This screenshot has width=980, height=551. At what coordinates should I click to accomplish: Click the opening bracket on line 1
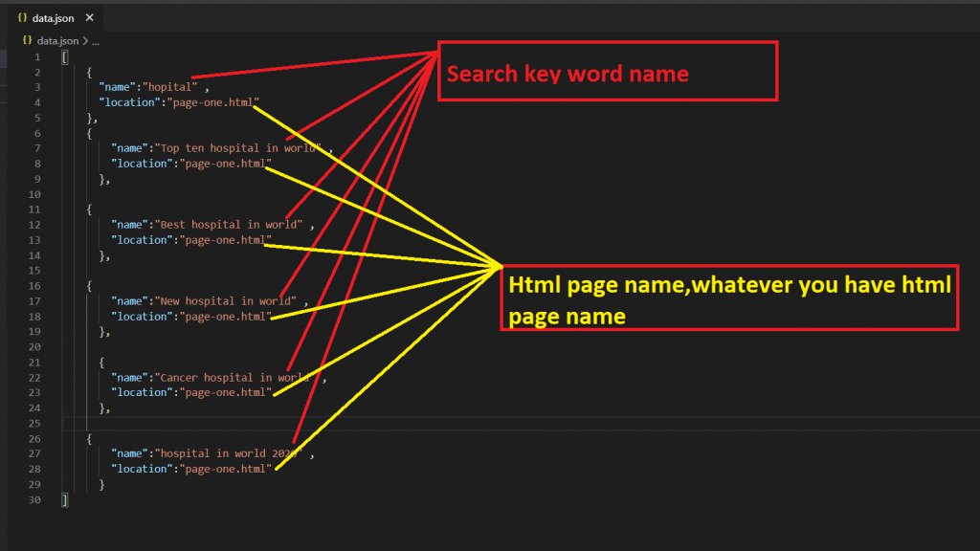[x=64, y=57]
